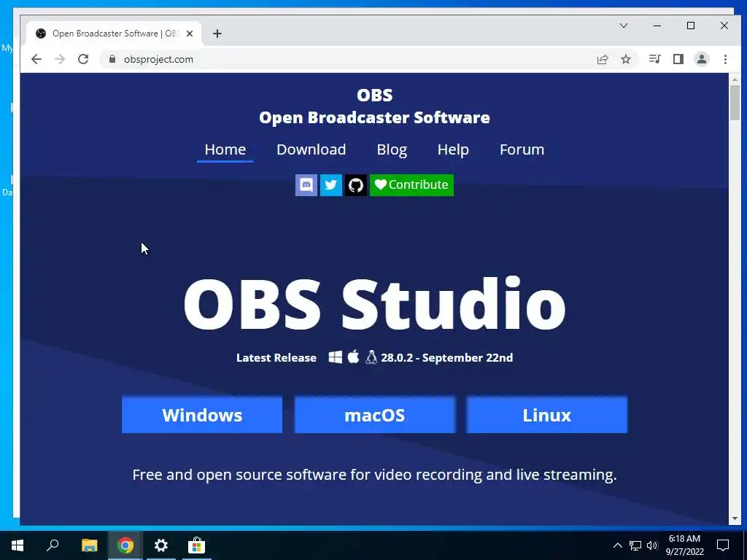Download OBS Studio for macOS

[374, 415]
